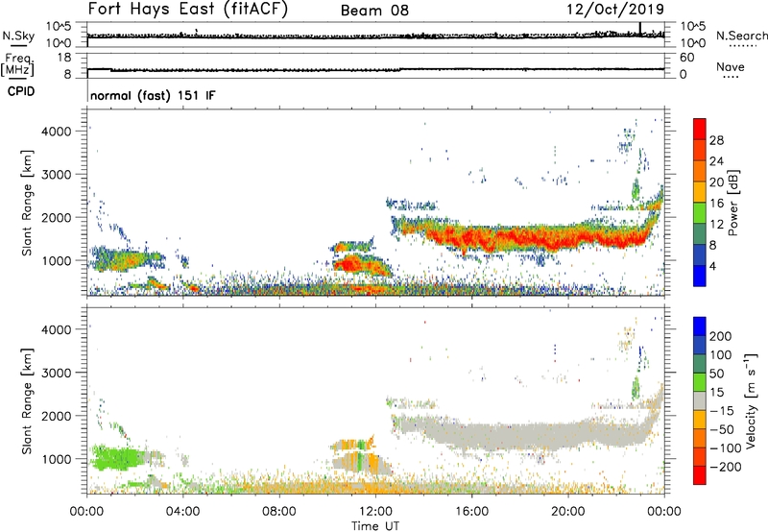Screen dimensions: 768x532
Task: Click the 'CPID' label
Action: tap(21, 91)
